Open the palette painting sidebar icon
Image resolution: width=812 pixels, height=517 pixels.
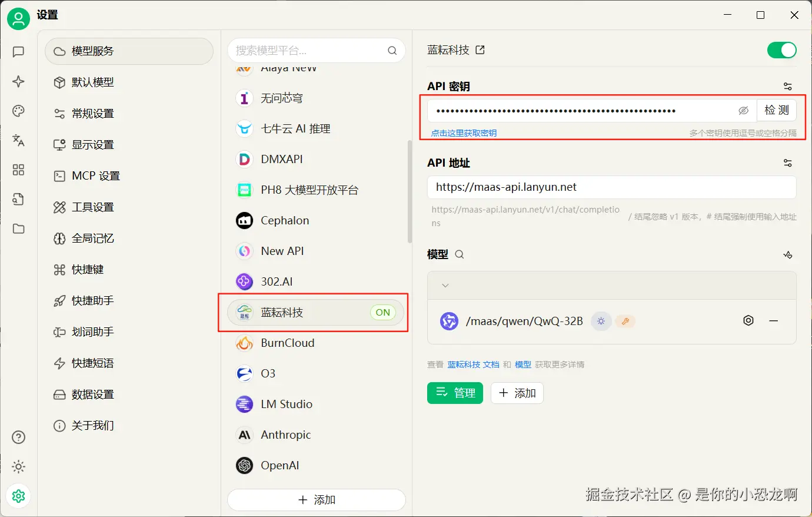(x=18, y=111)
